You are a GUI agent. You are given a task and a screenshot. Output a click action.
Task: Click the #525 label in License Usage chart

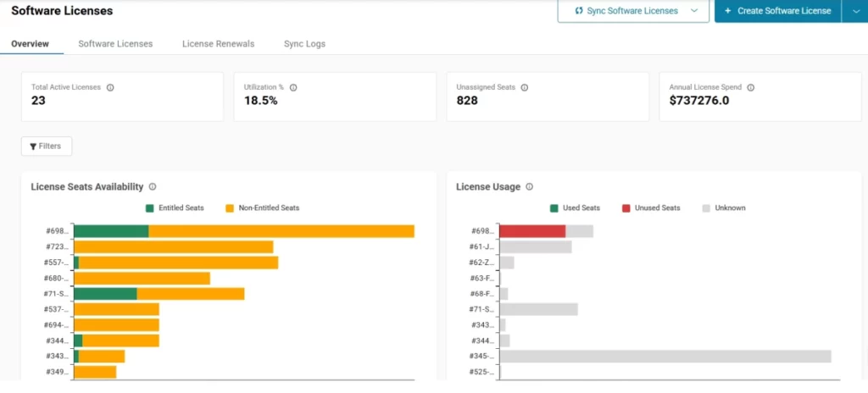(x=481, y=372)
